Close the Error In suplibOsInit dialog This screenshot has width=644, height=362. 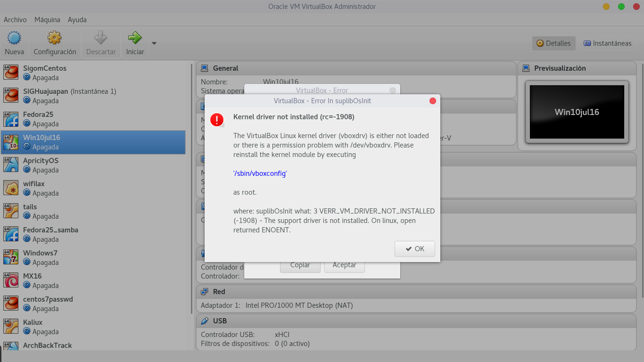coord(433,101)
